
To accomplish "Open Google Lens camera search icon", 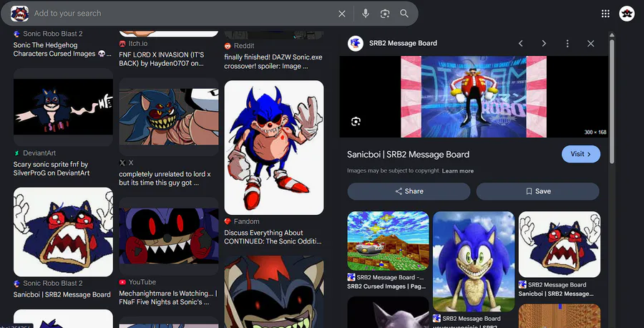I will (x=385, y=14).
